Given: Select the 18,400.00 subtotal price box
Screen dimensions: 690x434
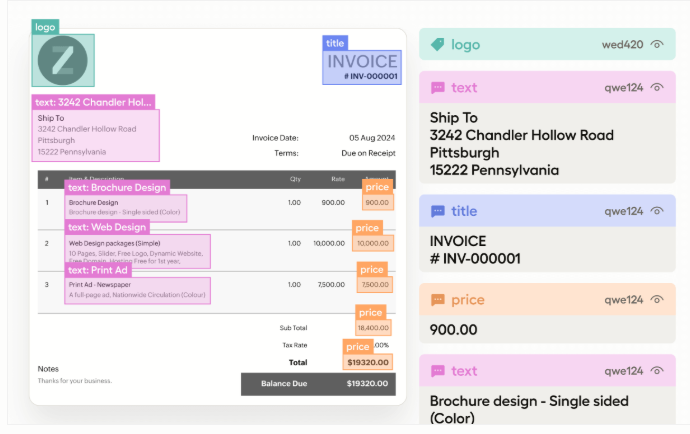Looking at the screenshot, I should click(x=373, y=327).
